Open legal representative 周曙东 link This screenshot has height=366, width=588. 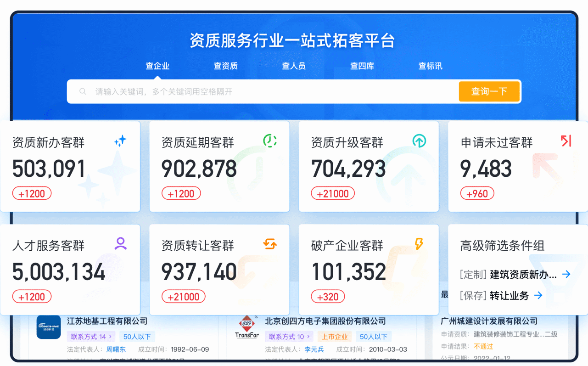[116, 349]
